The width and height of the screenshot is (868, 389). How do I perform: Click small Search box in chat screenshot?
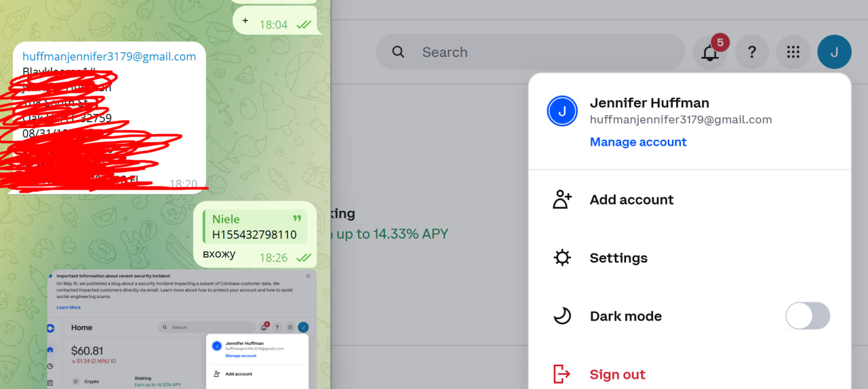tap(206, 327)
